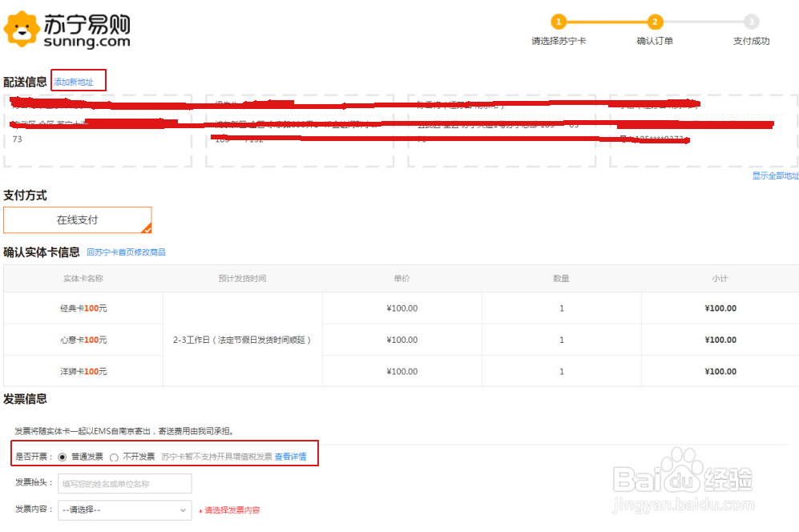Click the Suning lion logo
799x532 pixels.
point(22,30)
